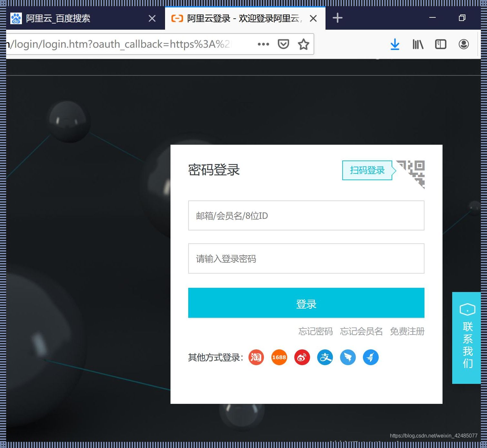Minimize the browser window
The image size is (487, 448).
[x=433, y=18]
